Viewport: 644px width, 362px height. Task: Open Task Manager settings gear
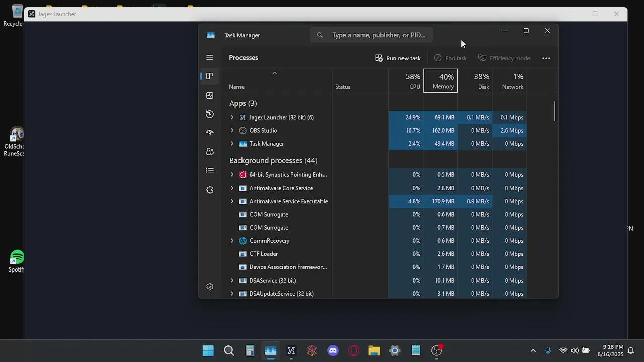[210, 287]
